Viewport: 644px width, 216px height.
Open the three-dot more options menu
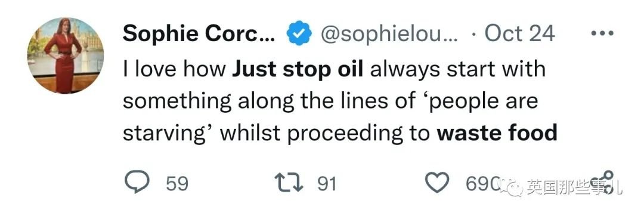[x=602, y=33]
